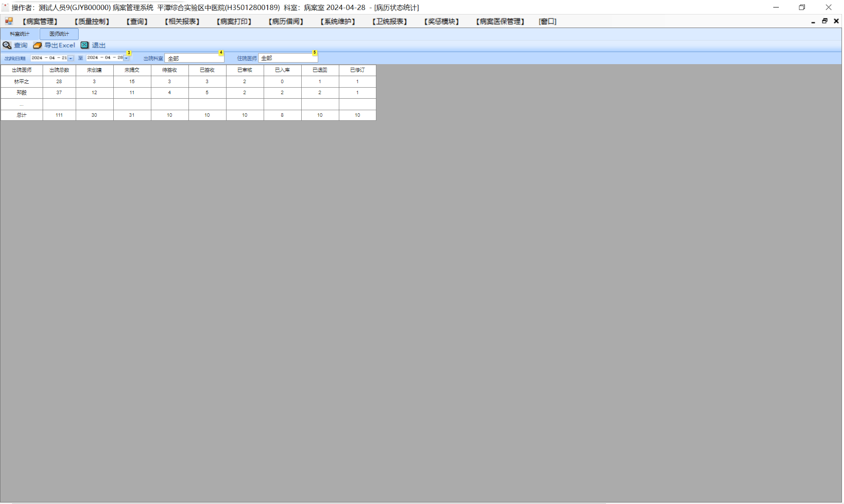Restore the inner child window in menu bar
Viewport: 844px width, 504px height.
pyautogui.click(x=824, y=21)
